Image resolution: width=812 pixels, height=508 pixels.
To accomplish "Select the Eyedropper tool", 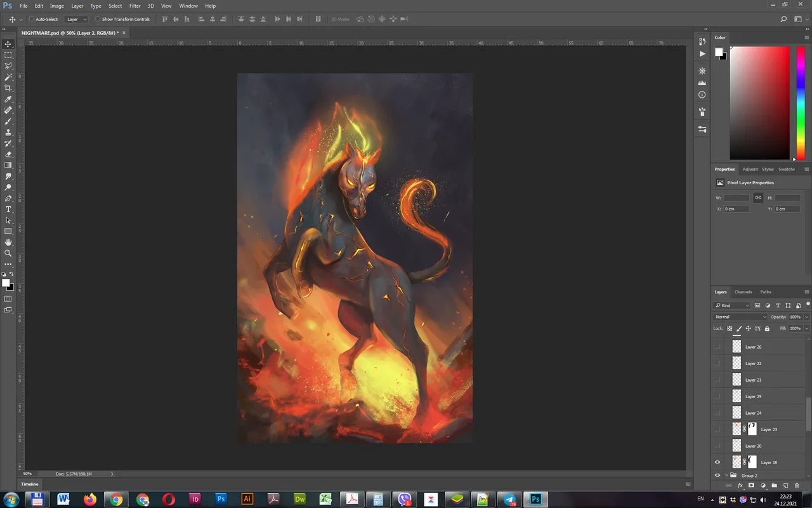I will point(8,99).
